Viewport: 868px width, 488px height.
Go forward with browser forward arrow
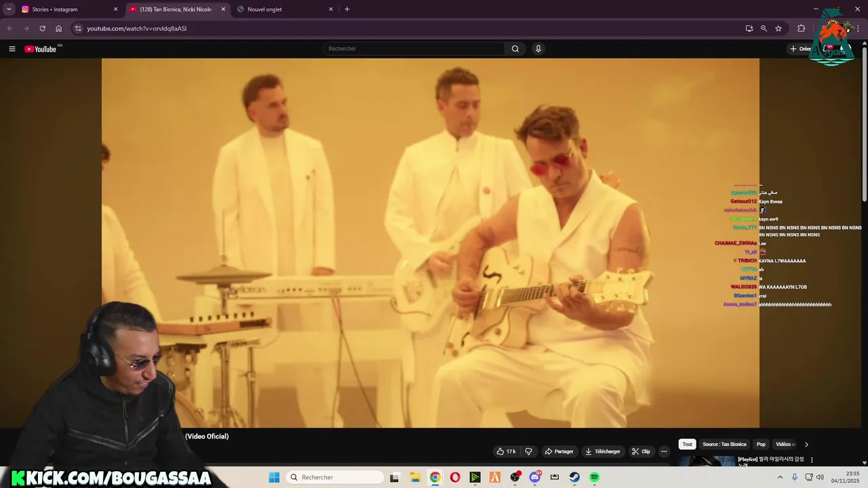26,28
